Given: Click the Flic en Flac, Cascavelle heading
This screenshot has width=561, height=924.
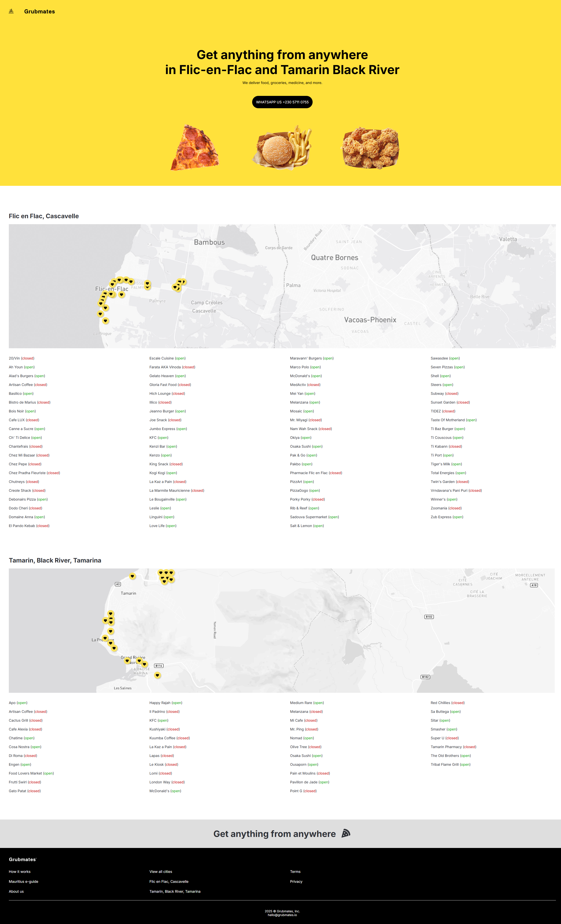Looking at the screenshot, I should click(x=44, y=216).
